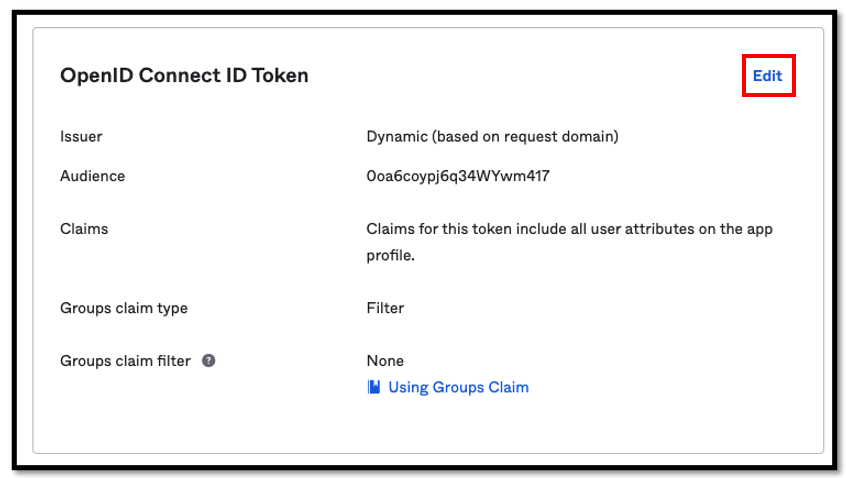Select the Claims field label
Image resolution: width=846 pixels, height=478 pixels.
pos(84,229)
